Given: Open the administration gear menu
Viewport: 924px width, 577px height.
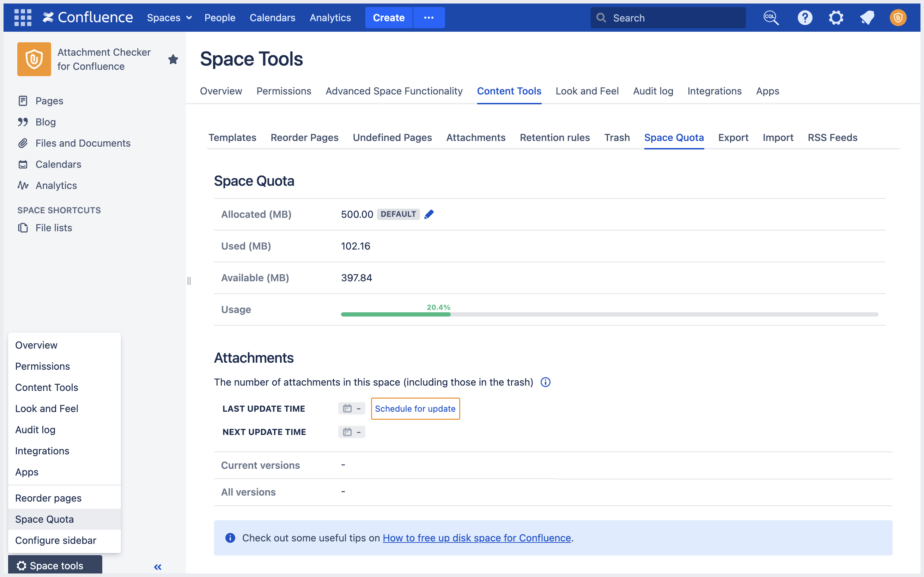Looking at the screenshot, I should click(836, 18).
